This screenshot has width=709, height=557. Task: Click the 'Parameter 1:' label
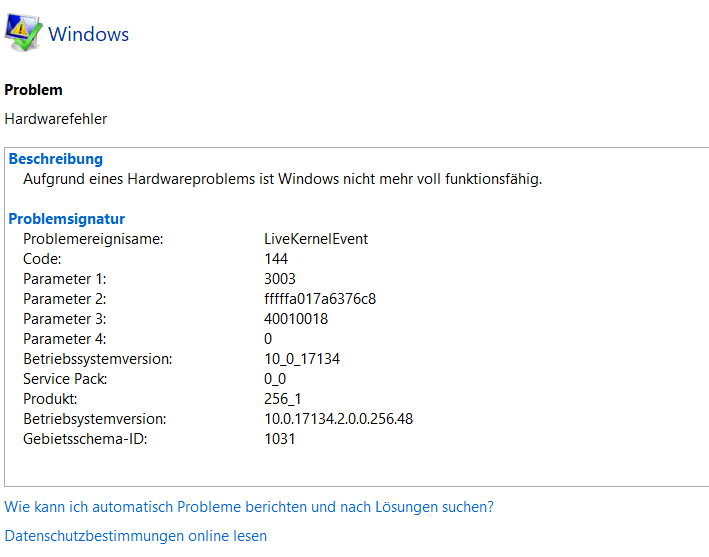pos(65,279)
